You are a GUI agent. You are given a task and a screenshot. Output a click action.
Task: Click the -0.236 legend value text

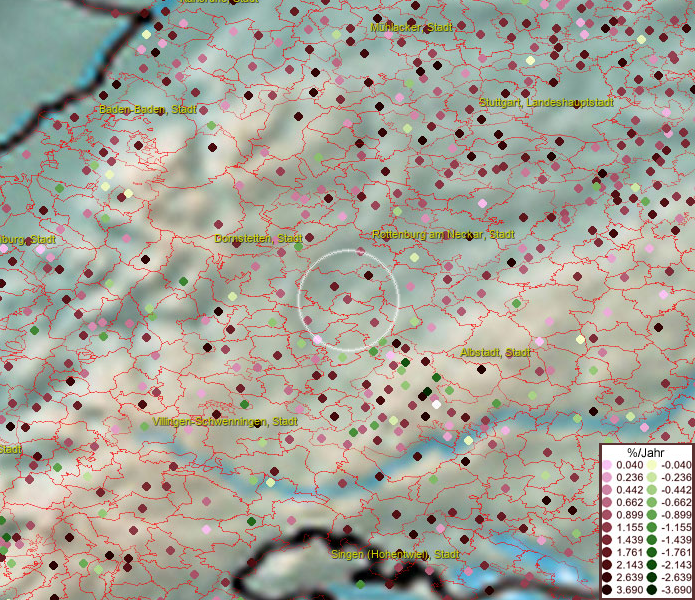pyautogui.click(x=676, y=477)
